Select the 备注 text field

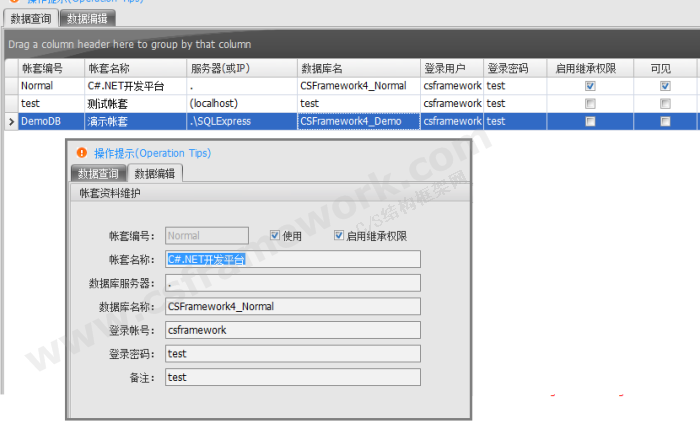point(292,377)
